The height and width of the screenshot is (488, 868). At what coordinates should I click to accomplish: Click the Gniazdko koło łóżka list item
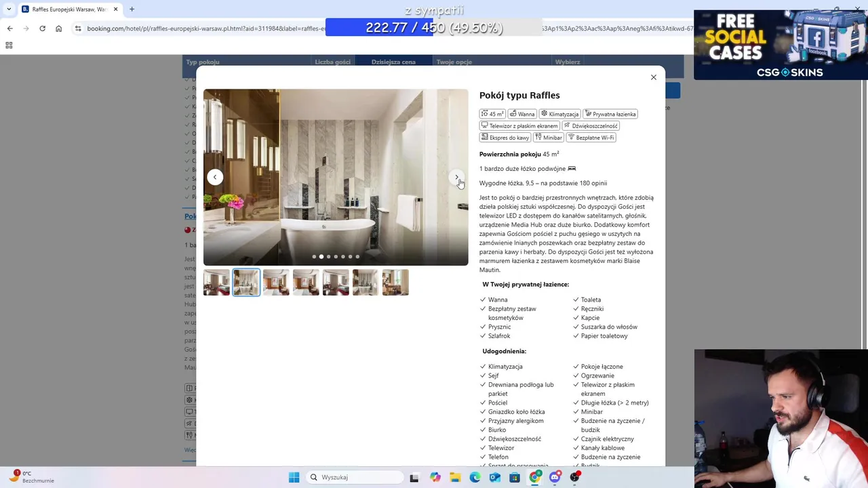[516, 411]
